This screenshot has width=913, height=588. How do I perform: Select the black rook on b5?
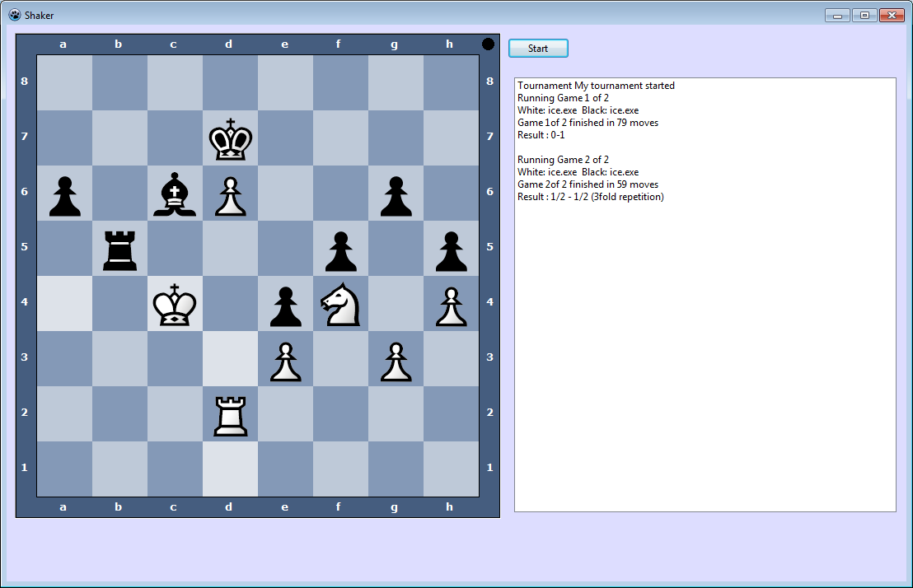click(x=119, y=250)
